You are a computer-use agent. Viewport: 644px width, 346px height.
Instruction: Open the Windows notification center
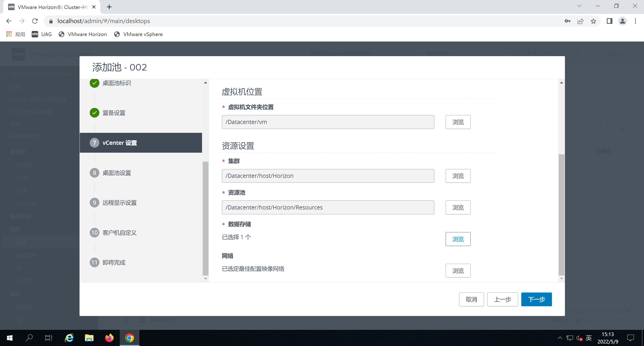click(x=631, y=338)
